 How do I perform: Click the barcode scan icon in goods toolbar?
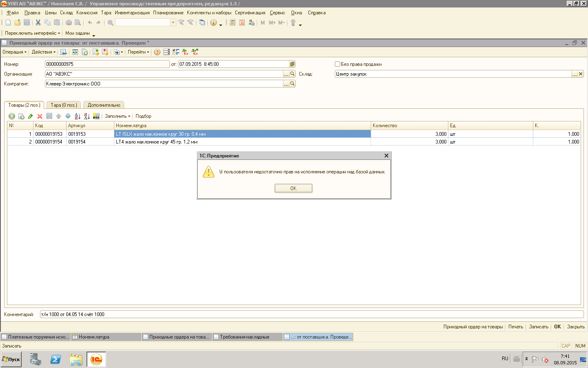(x=96, y=116)
